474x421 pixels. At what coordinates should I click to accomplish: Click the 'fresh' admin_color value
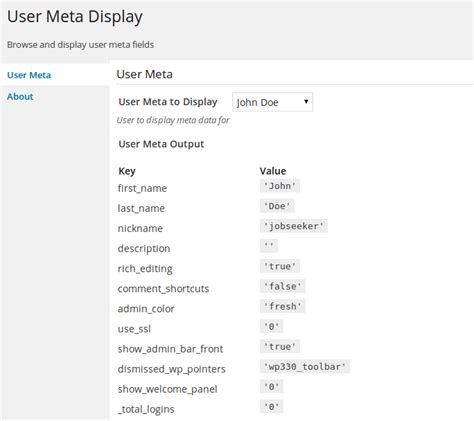coord(283,306)
